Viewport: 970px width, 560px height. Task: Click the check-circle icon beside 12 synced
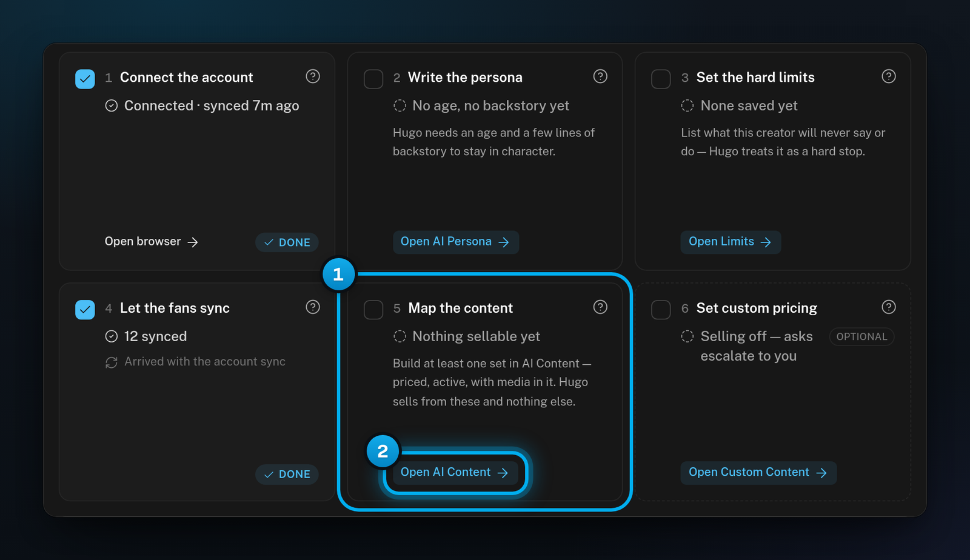tap(112, 336)
